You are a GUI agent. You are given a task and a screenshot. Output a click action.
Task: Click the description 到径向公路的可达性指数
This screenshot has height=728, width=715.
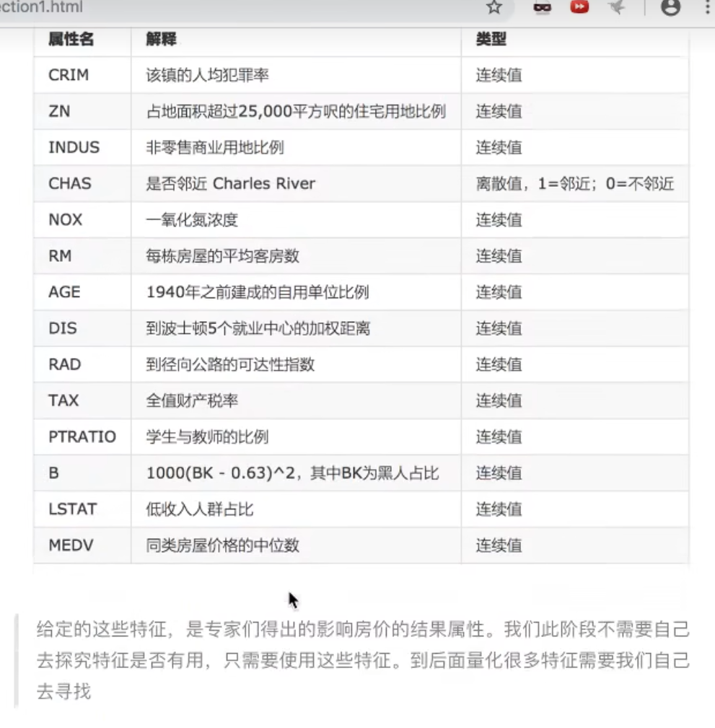click(x=230, y=364)
